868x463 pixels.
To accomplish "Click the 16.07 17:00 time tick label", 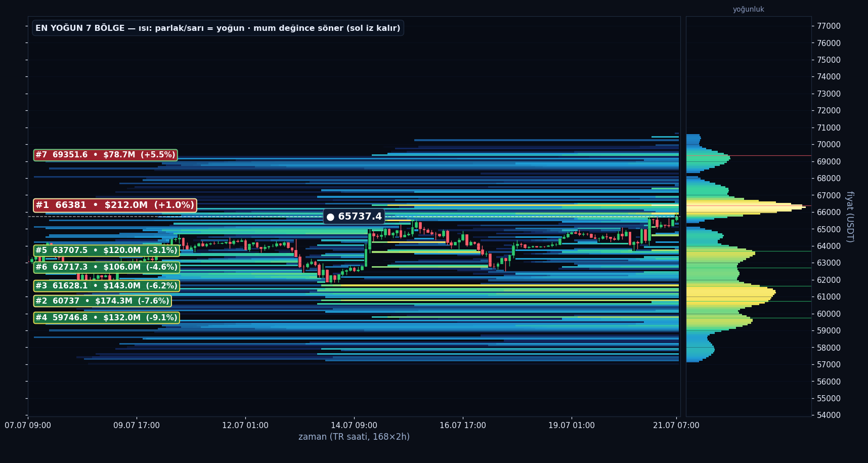I will [x=463, y=426].
